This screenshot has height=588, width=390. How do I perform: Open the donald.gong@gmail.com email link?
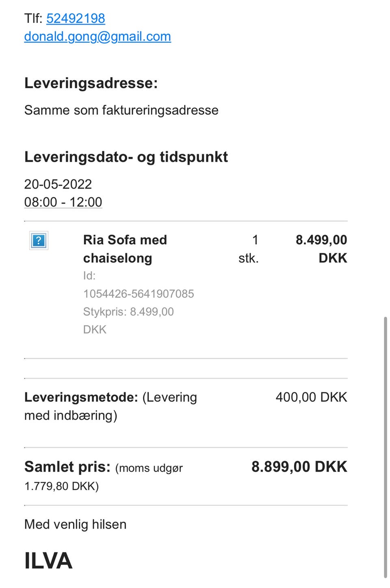click(97, 37)
